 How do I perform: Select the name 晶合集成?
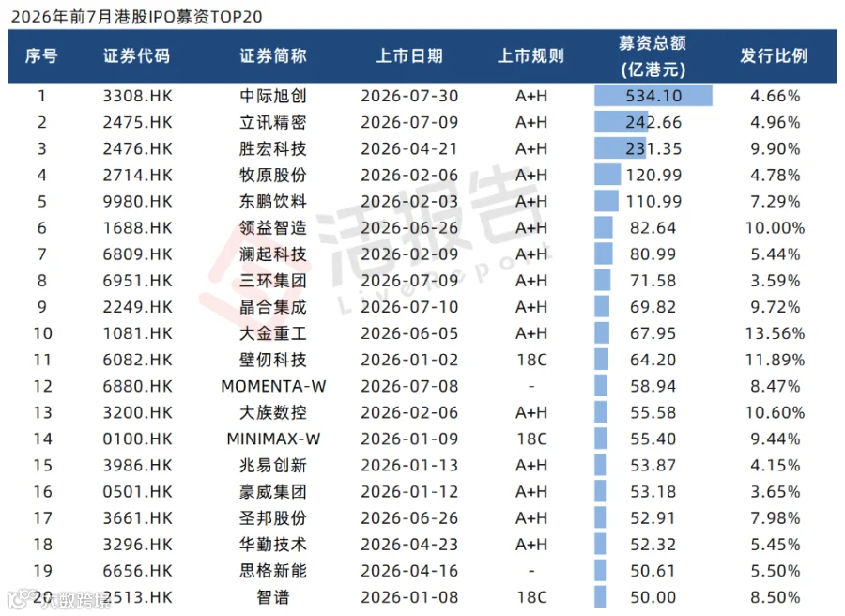click(x=273, y=307)
